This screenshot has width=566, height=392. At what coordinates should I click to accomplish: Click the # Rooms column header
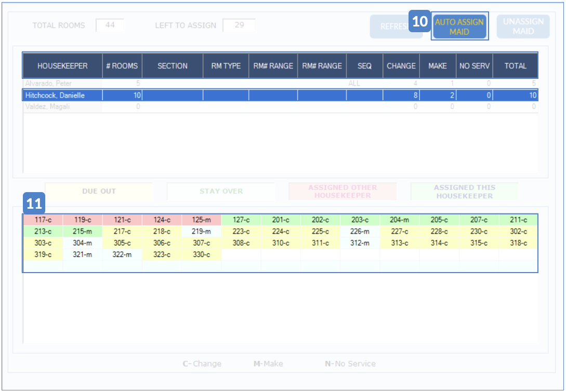(122, 66)
